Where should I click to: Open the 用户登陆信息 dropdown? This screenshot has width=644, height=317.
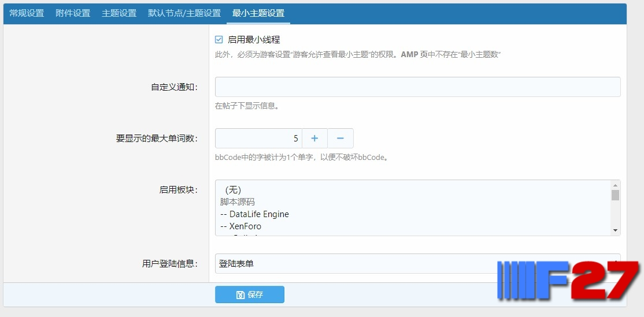(418, 264)
